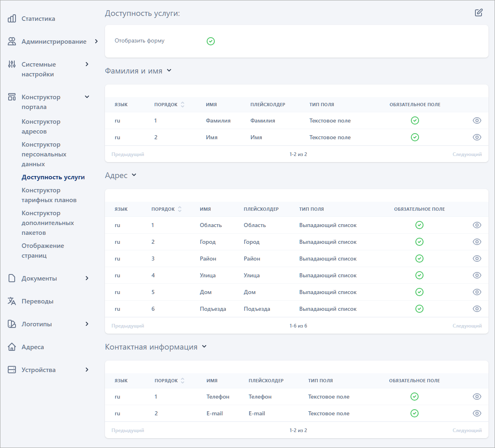Click the edit pencil icon at top right
Viewport: 495px width, 448px height.
pos(479,13)
